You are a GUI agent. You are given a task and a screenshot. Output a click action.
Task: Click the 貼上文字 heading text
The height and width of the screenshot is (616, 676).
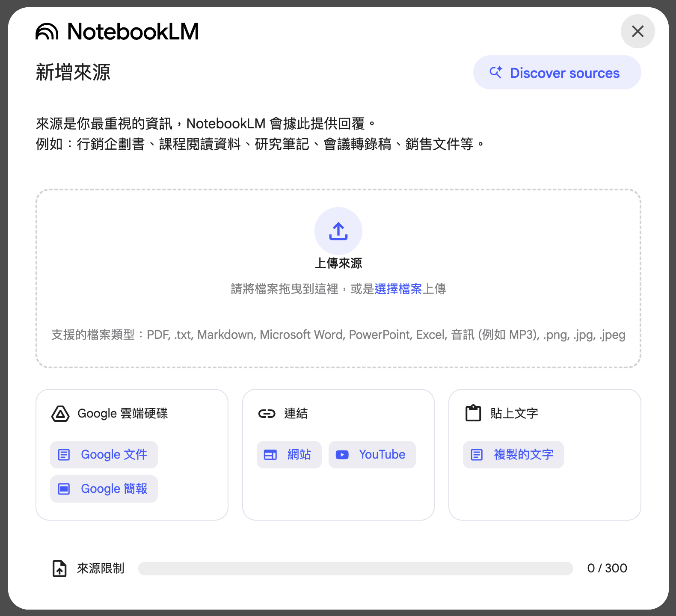514,414
